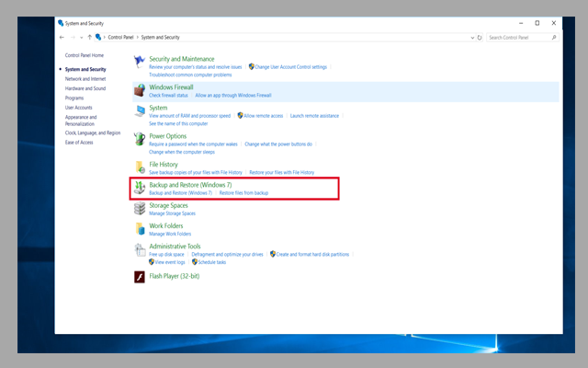This screenshot has width=588, height=368.
Task: Click the Flash Player icon
Action: (140, 276)
